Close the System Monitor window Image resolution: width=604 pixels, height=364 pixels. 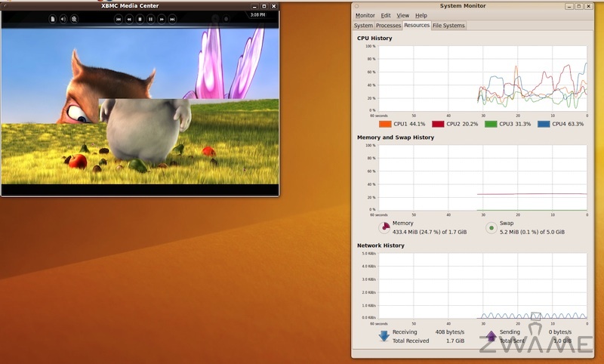pyautogui.click(x=589, y=6)
